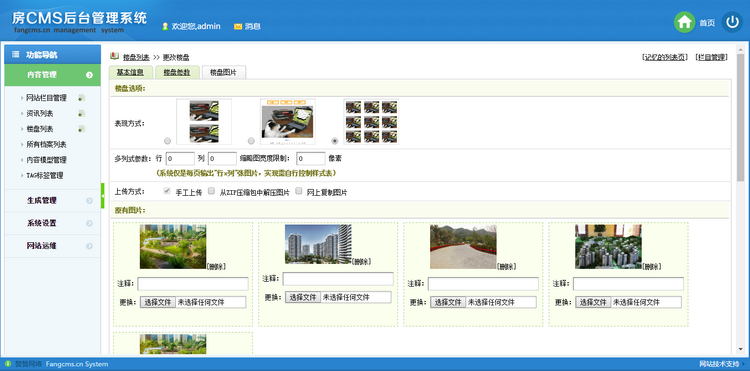Click 注释 field under red-fenced road image
This screenshot has height=371, width=750.
click(x=483, y=284)
